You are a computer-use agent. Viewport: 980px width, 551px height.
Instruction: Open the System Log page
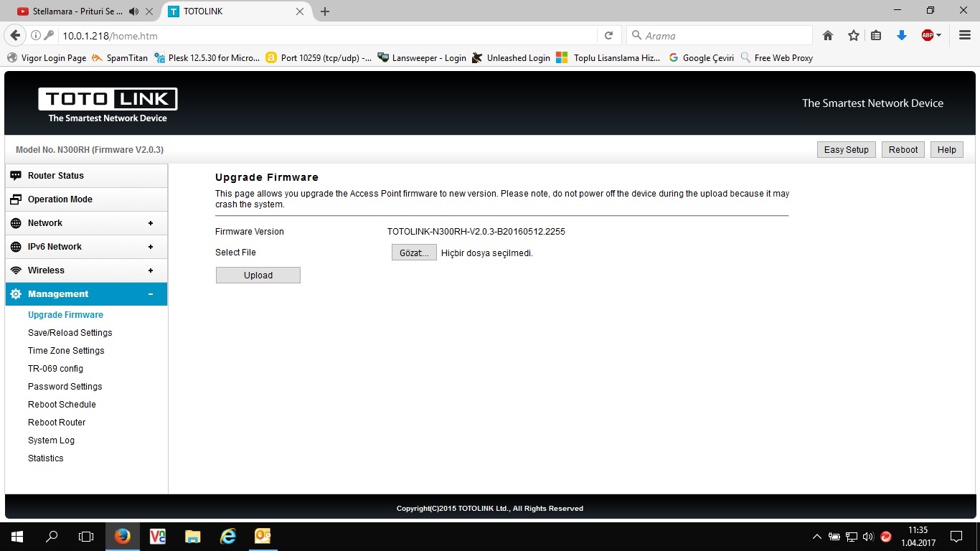click(51, 441)
